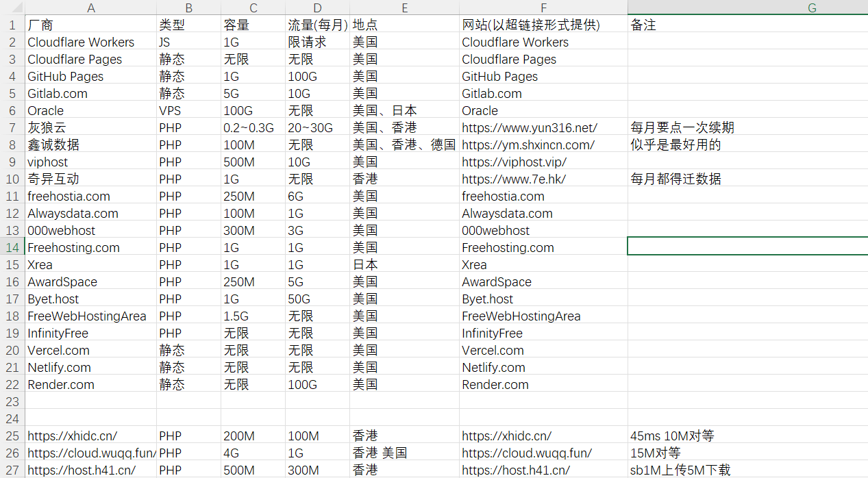Viewport: 868px width, 478px height.
Task: Click note '似乎是最好用的'
Action: pyautogui.click(x=675, y=144)
